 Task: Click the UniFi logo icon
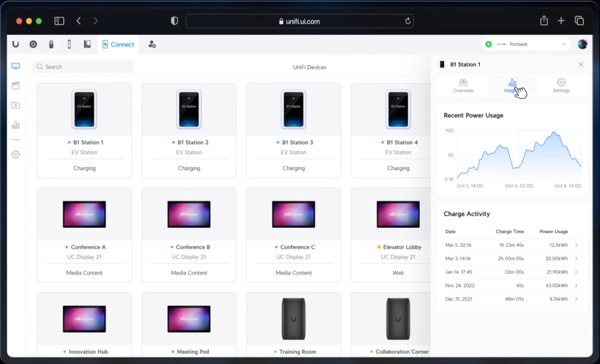point(16,44)
